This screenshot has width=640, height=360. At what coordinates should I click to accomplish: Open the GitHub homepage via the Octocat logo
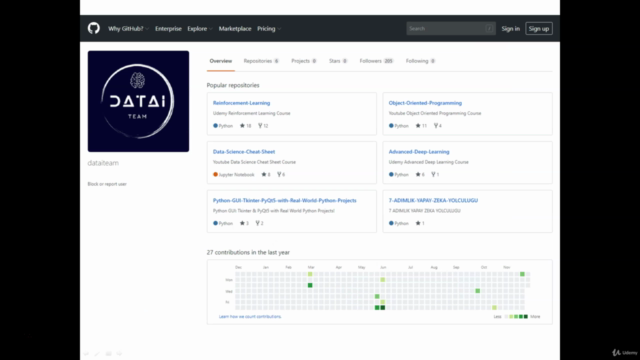tap(93, 28)
